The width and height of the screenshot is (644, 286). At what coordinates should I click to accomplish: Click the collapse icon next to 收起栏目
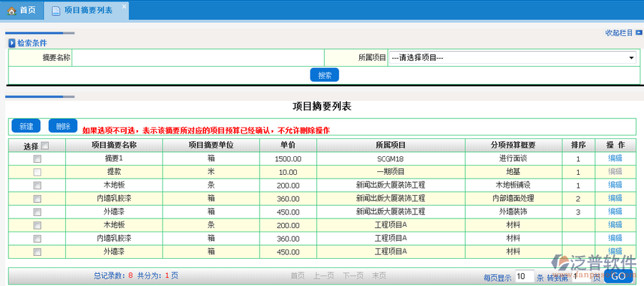[639, 32]
